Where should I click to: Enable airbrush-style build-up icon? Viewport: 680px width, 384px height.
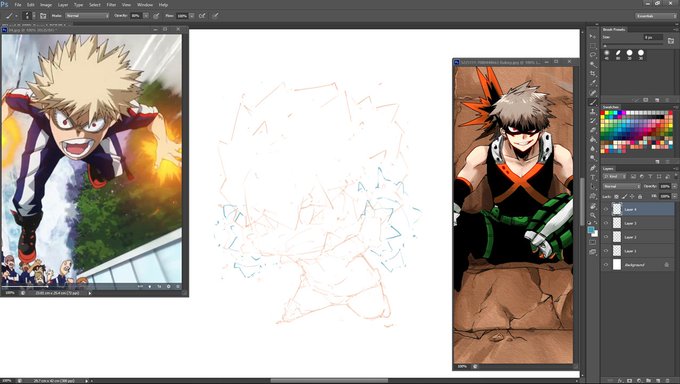[x=202, y=16]
